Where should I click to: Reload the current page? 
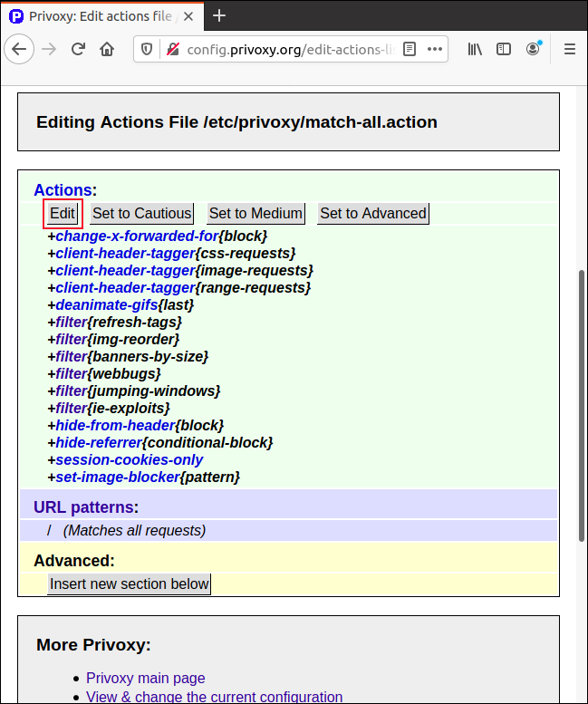click(x=79, y=49)
